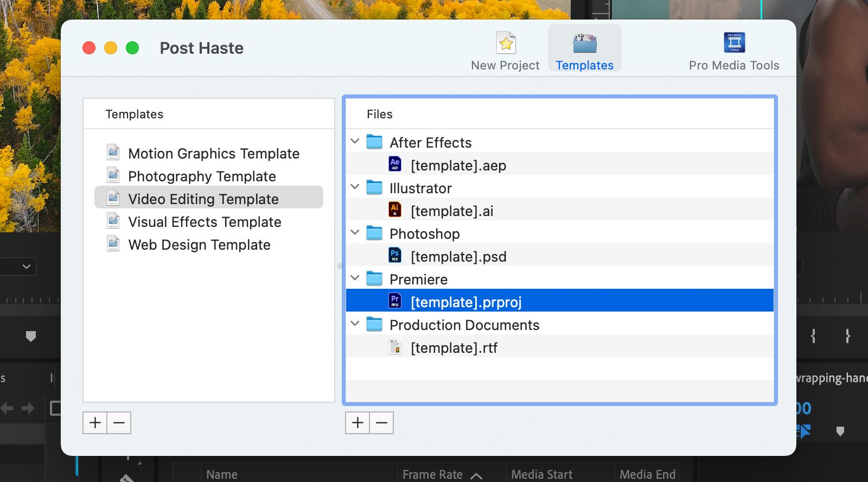Click the Production Documents folder icon

(x=374, y=325)
